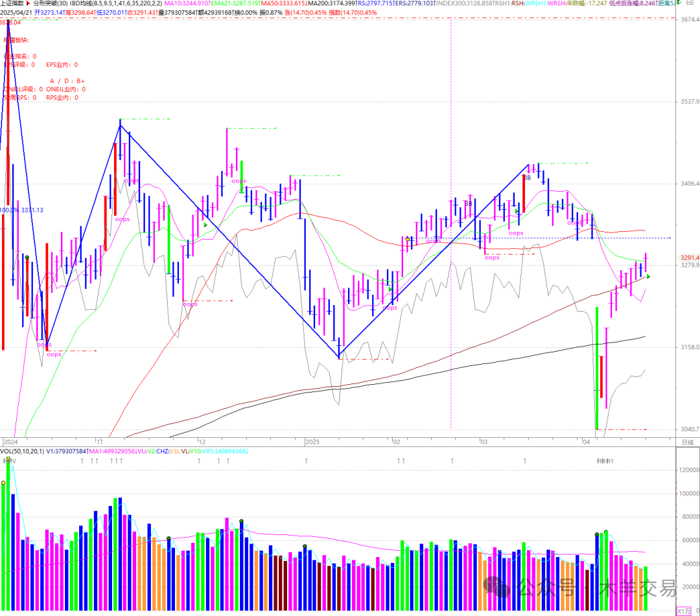Click the V1:379307584 volume readout
The height and width of the screenshot is (616, 700).
pyautogui.click(x=65, y=451)
